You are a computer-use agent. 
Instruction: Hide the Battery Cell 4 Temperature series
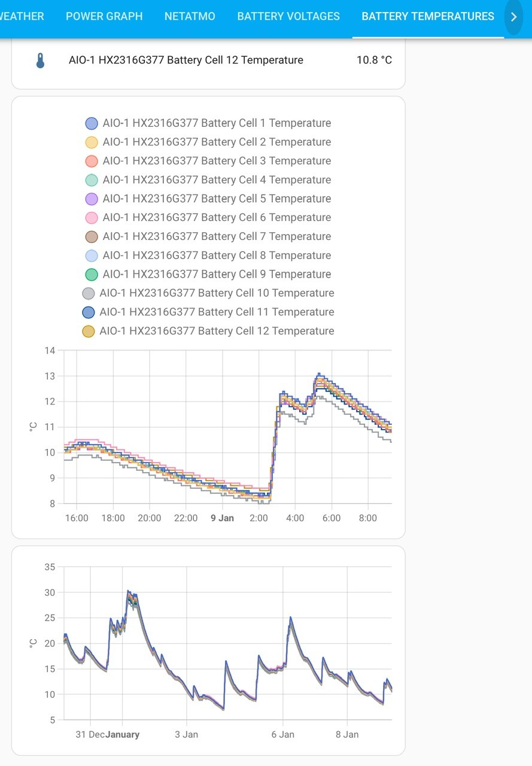point(208,180)
